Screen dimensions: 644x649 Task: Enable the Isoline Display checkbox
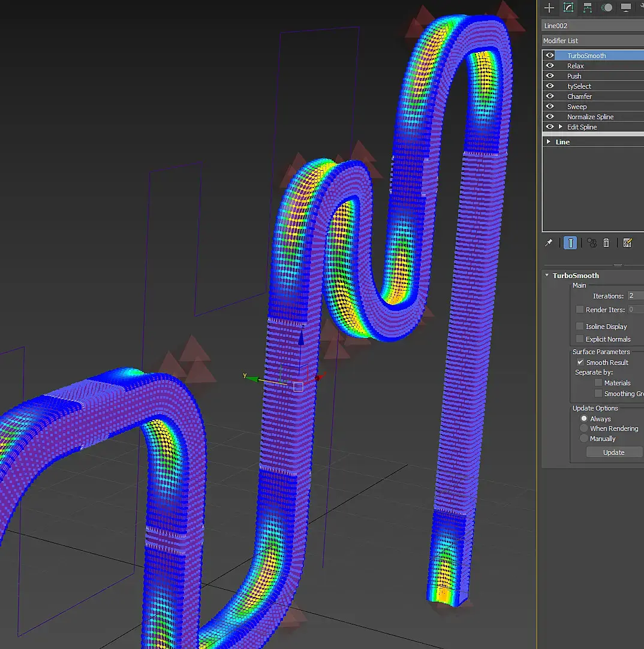(x=580, y=327)
